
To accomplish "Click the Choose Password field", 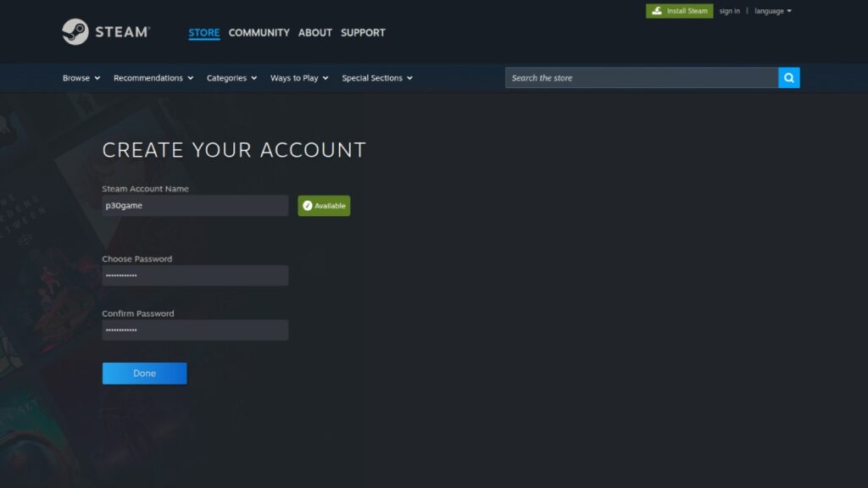I will [x=195, y=275].
